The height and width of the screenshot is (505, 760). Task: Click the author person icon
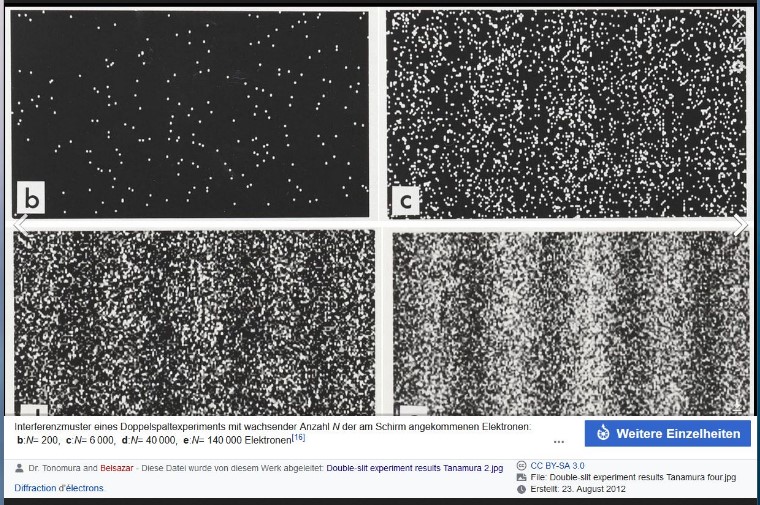pos(20,467)
